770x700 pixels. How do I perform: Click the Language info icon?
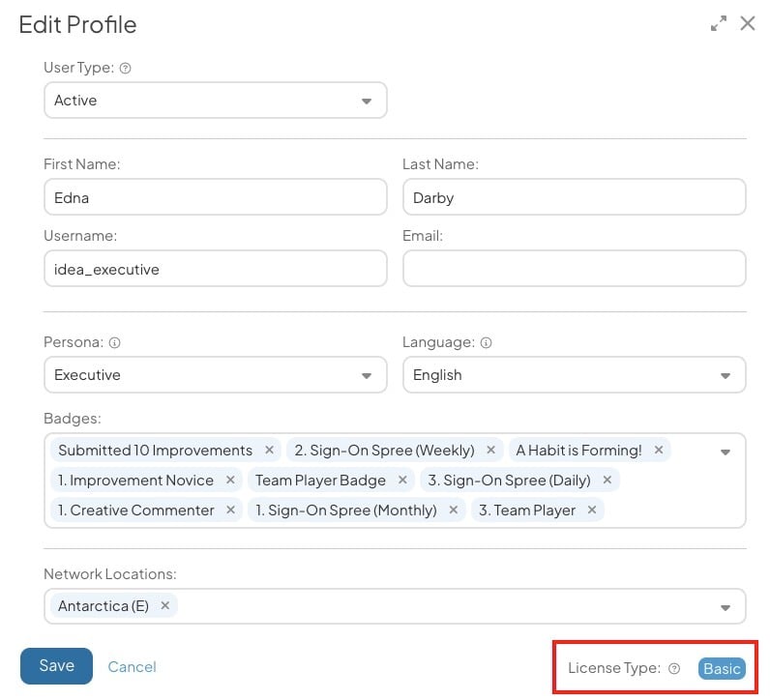coord(486,342)
